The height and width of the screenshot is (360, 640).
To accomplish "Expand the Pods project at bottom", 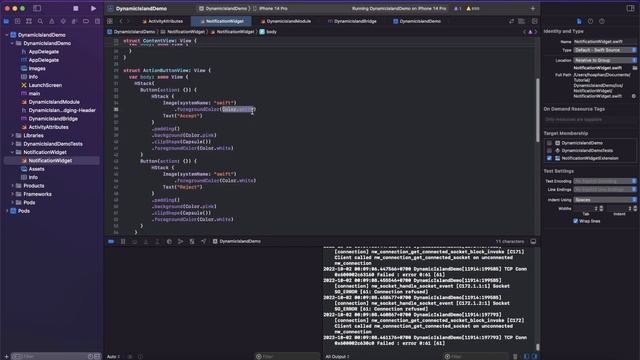I will click(x=7, y=211).
